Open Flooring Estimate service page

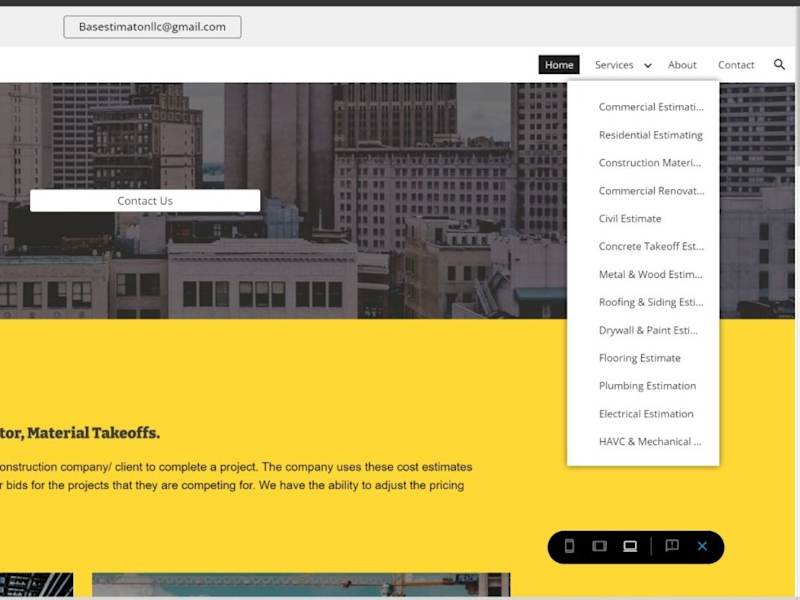(639, 358)
